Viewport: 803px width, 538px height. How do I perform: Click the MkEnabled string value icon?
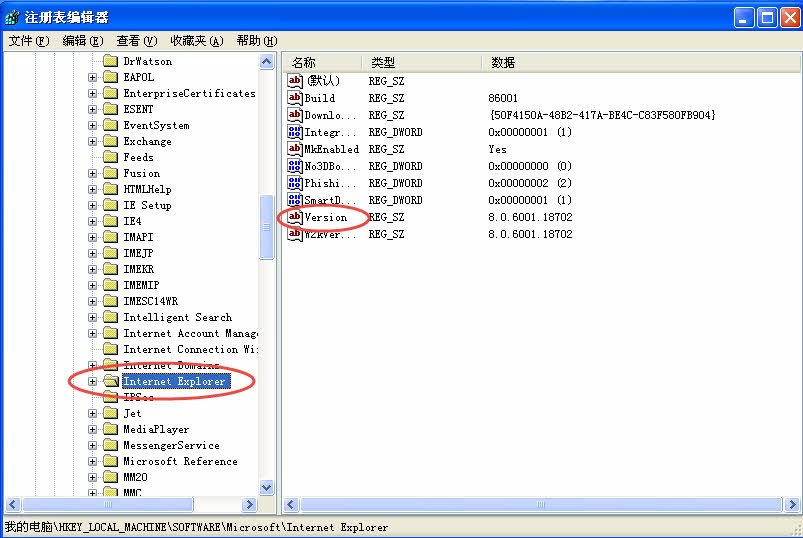pos(295,149)
